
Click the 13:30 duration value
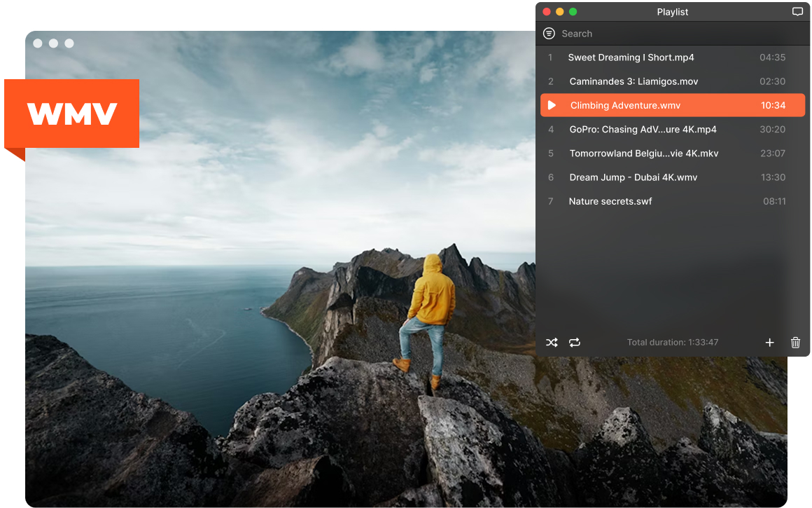(773, 177)
